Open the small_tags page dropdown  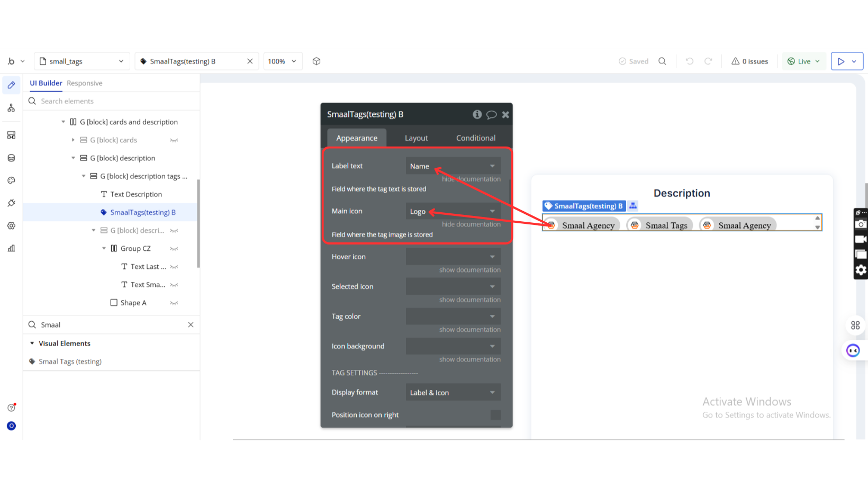click(82, 61)
